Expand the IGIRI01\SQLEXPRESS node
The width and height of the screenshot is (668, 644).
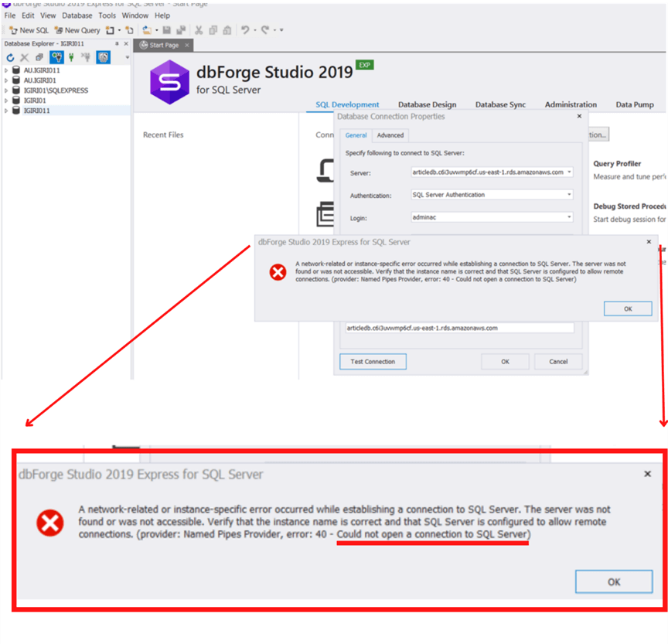[6, 90]
